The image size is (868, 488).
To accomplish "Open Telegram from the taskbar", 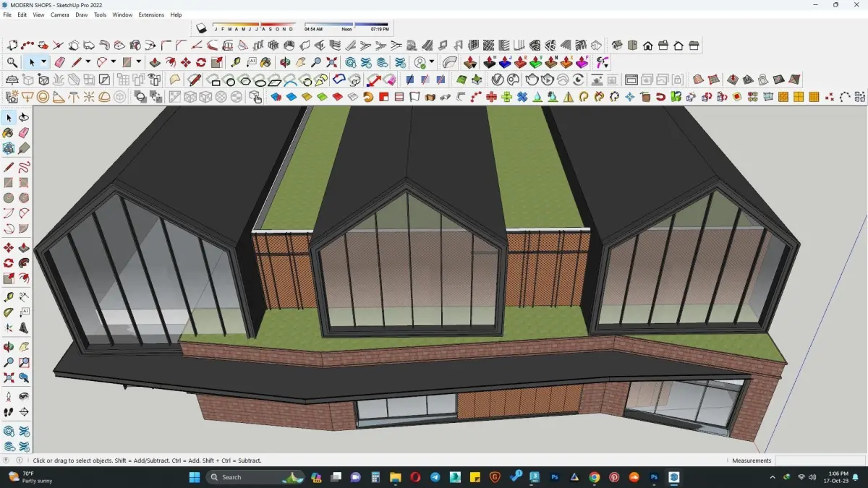I will [435, 477].
